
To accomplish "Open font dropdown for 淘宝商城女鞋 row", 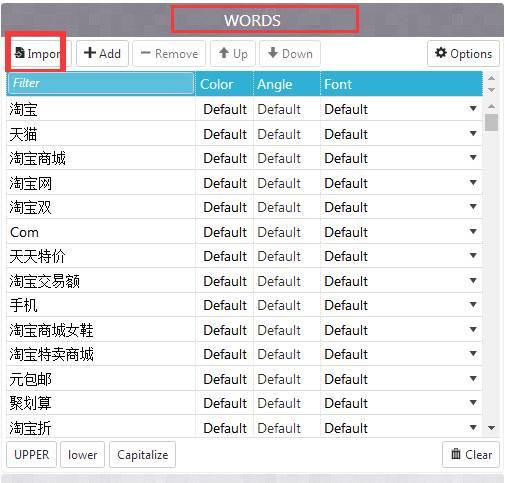I will 473,329.
